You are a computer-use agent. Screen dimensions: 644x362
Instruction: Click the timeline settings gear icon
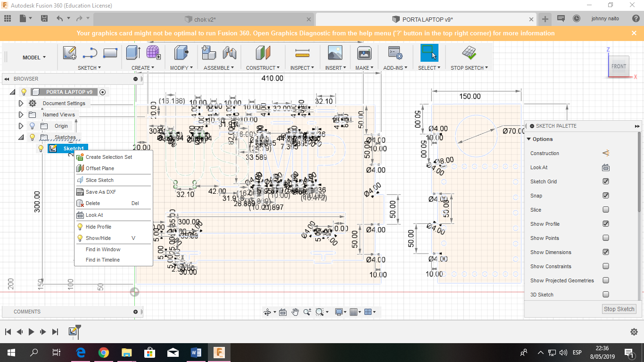(x=634, y=332)
